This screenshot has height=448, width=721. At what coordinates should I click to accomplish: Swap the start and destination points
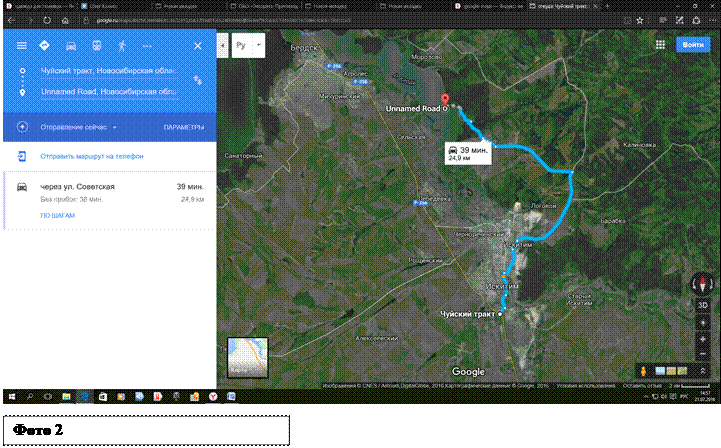coord(197,80)
